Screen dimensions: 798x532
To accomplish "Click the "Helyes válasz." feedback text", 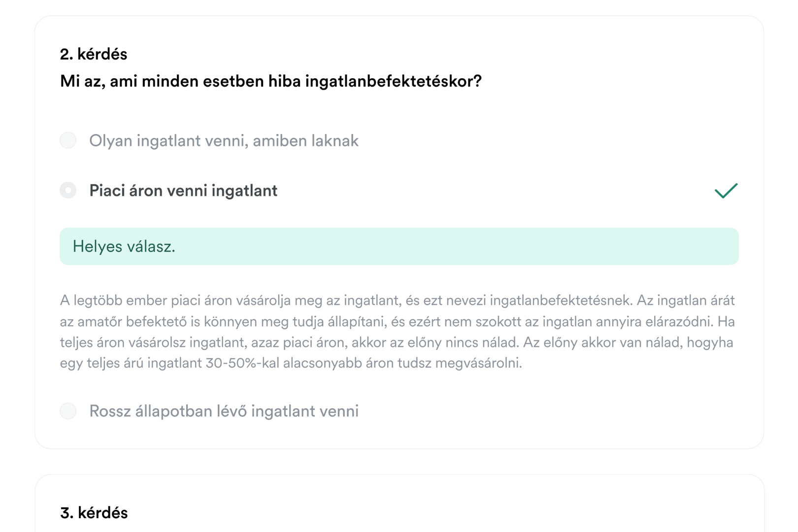I will click(124, 246).
